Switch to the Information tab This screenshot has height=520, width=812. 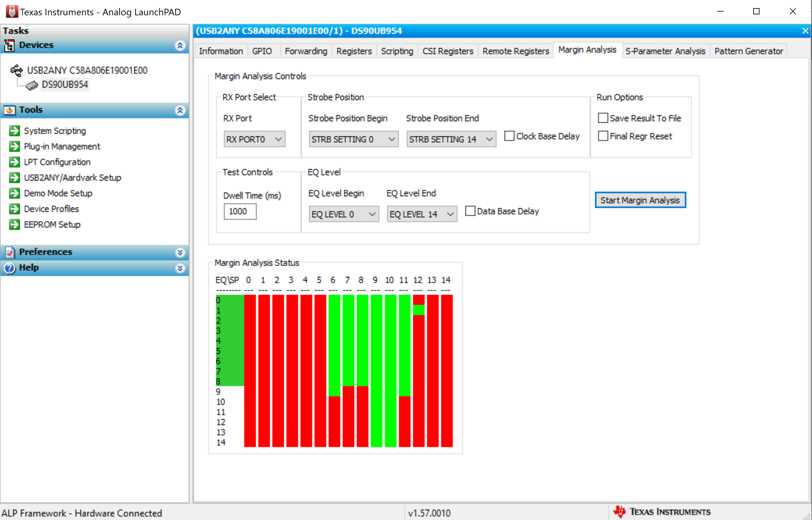pyautogui.click(x=221, y=51)
